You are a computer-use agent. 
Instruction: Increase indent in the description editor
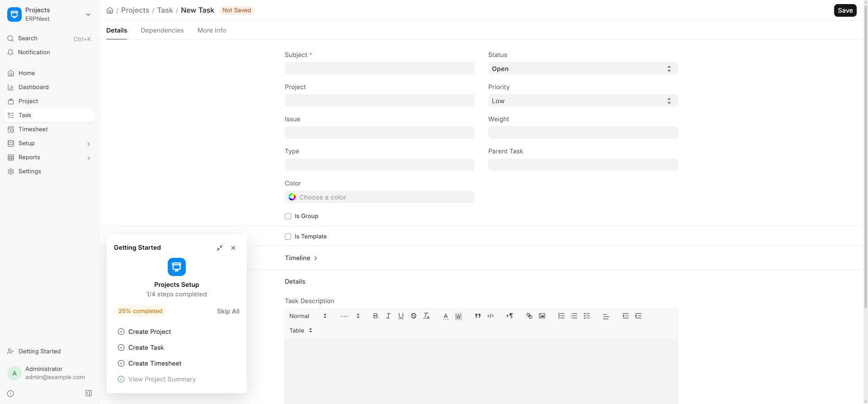tap(638, 316)
